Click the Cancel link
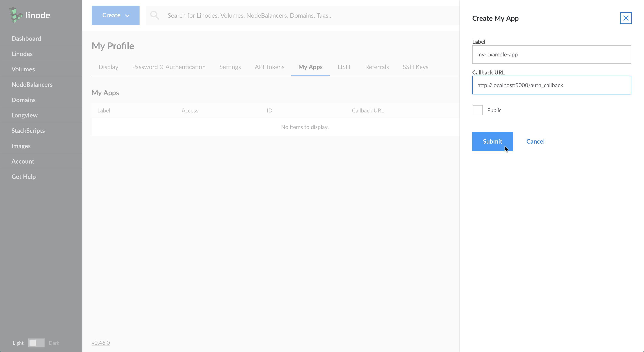 point(535,141)
